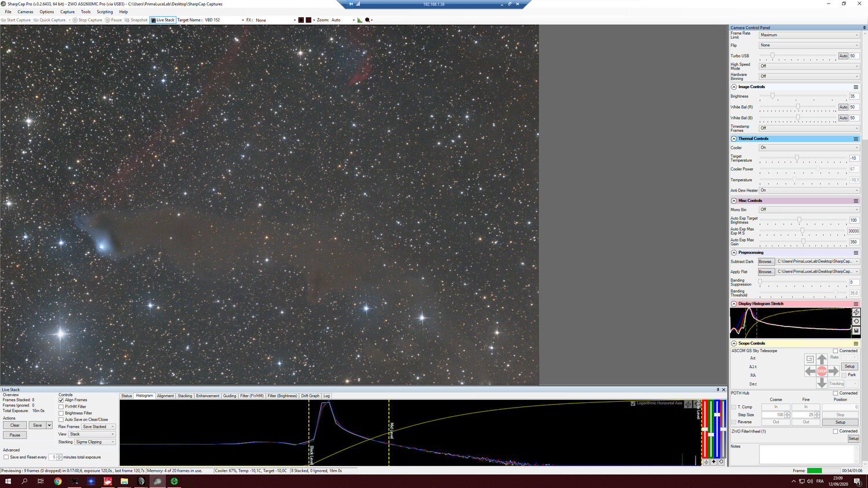Pause the live stack

(x=15, y=435)
